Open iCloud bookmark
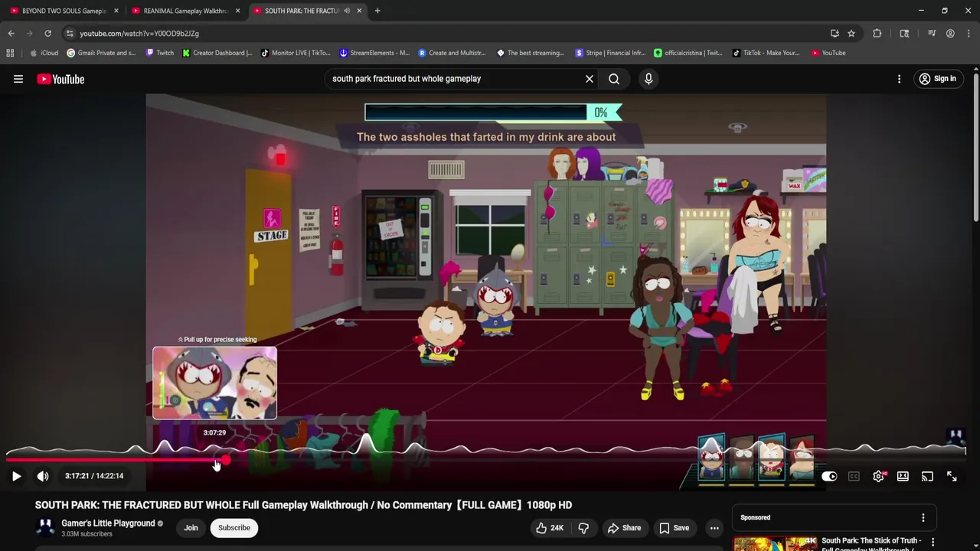Image resolution: width=980 pixels, height=551 pixels. coord(44,53)
